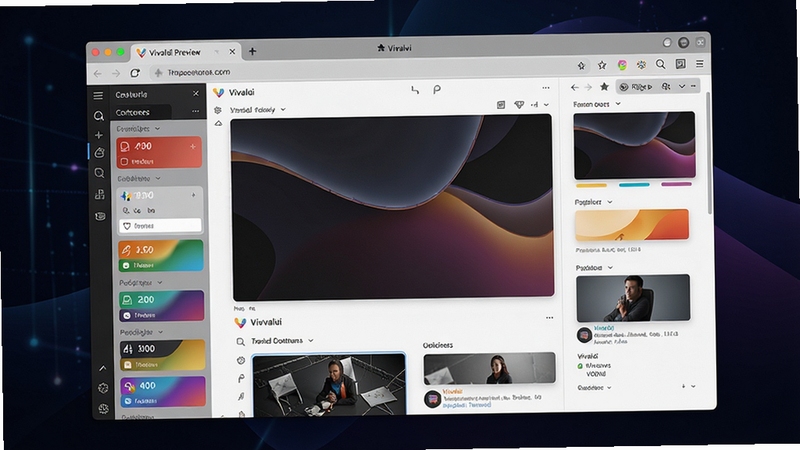Open the three-dots menu in Vivaldi header
Viewport: 800px width, 450px height.
(546, 88)
